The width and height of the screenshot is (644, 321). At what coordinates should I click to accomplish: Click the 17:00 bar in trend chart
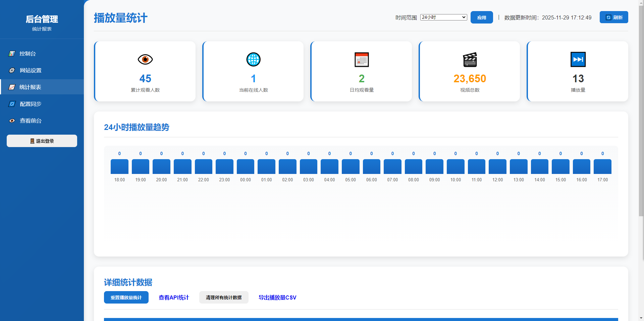[602, 167]
